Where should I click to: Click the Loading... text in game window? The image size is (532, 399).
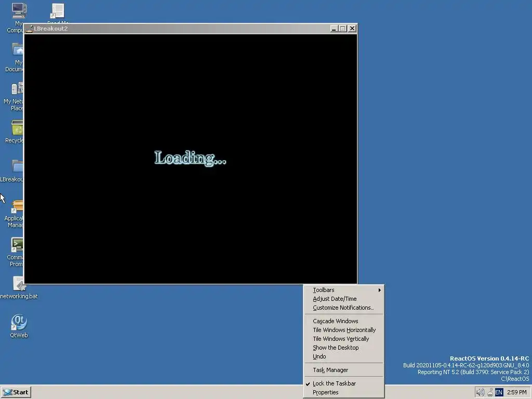(x=190, y=158)
